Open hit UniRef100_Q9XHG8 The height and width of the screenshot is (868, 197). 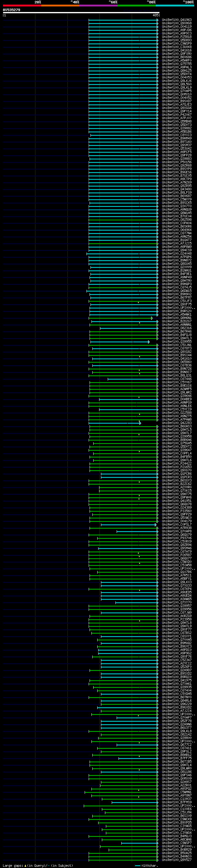(176, 23)
